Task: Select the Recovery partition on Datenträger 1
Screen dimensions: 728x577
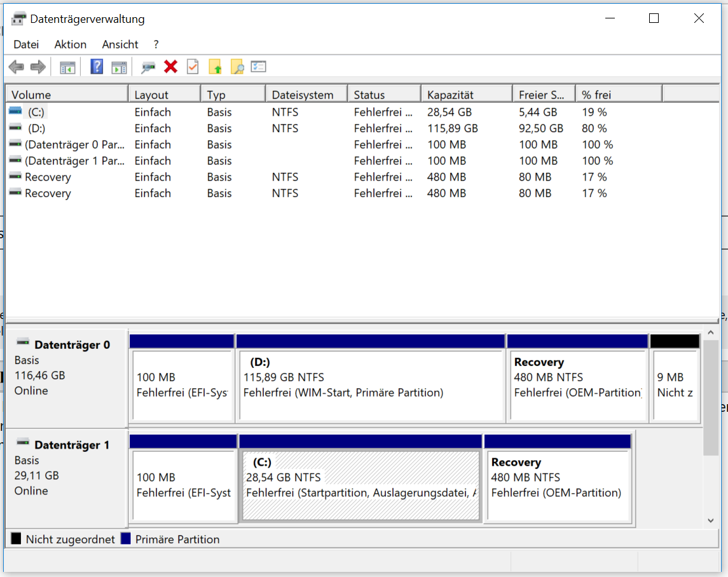Action: coord(558,478)
